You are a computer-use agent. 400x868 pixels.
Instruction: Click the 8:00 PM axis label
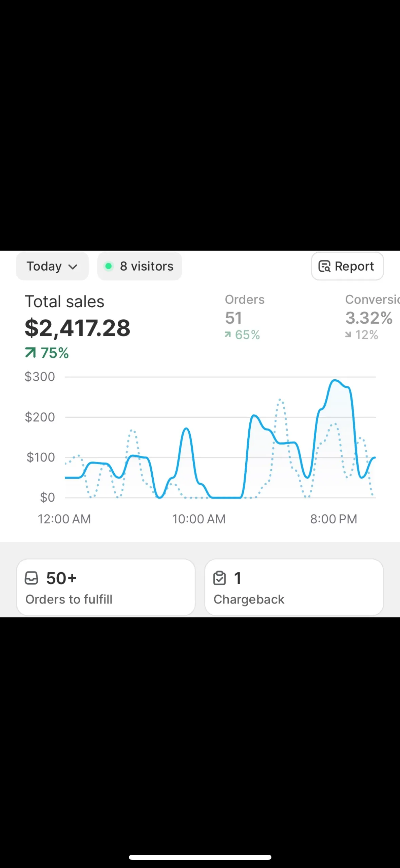tap(334, 519)
